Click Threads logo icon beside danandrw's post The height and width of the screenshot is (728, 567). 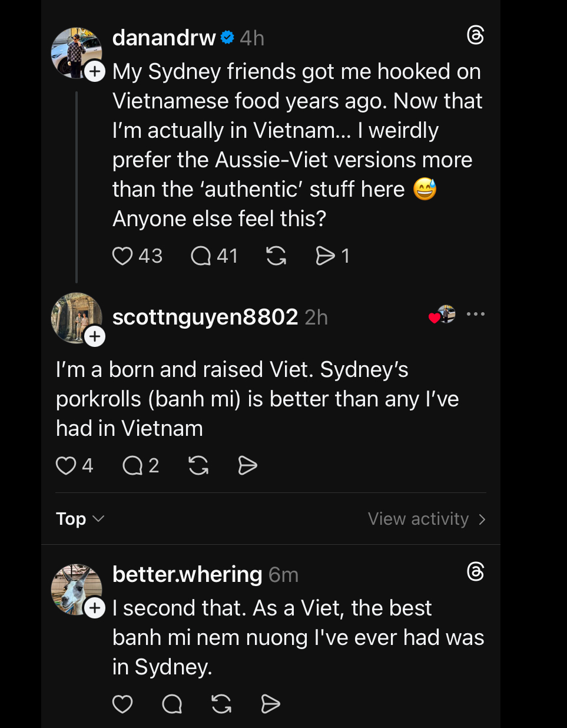475,36
